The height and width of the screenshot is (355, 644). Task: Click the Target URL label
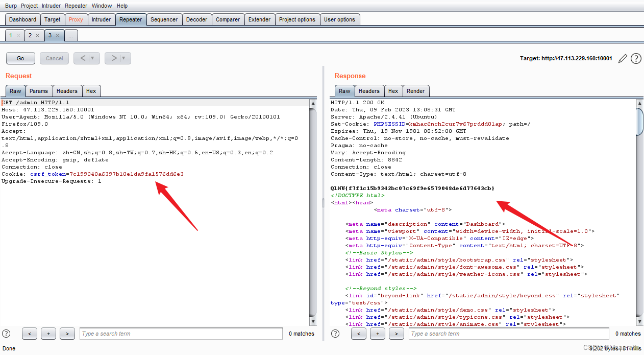(566, 58)
